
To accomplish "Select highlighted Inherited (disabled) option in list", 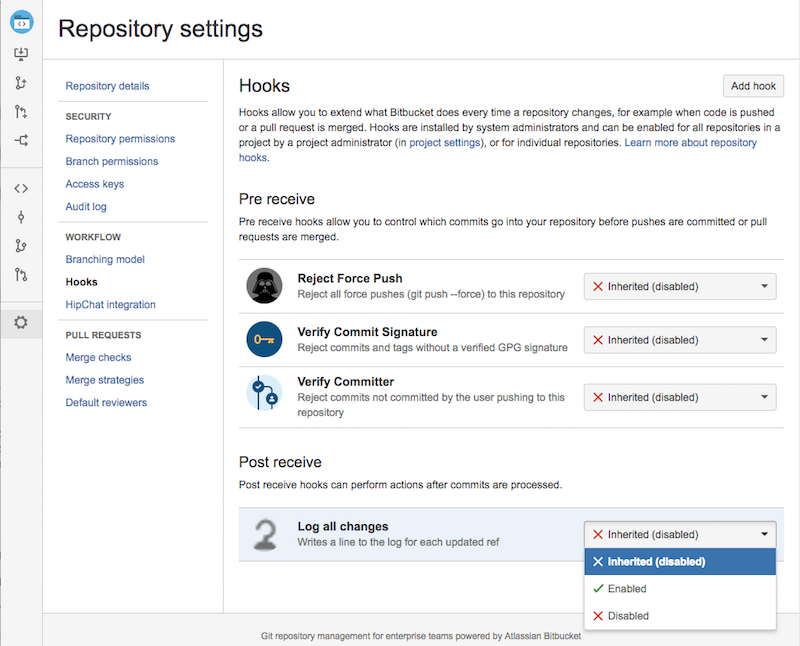I will 680,562.
